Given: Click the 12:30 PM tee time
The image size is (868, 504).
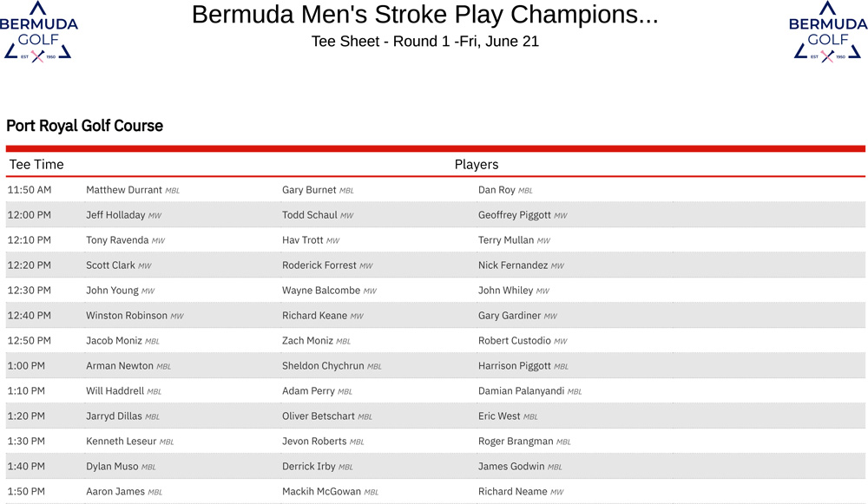Looking at the screenshot, I should point(30,291).
